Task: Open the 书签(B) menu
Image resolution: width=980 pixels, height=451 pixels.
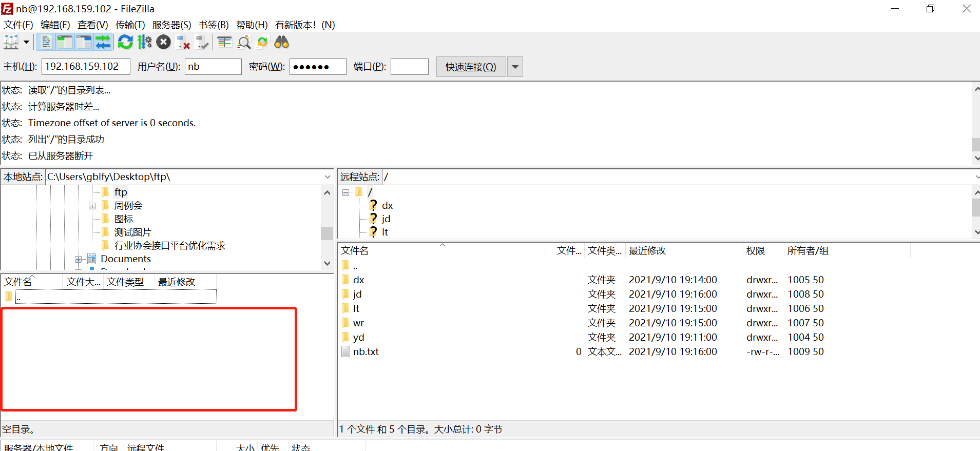Action: pos(214,25)
